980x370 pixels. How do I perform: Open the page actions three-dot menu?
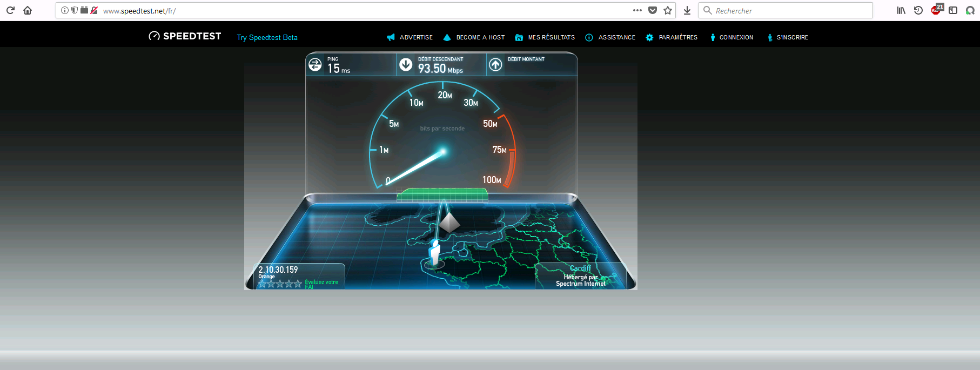point(637,10)
